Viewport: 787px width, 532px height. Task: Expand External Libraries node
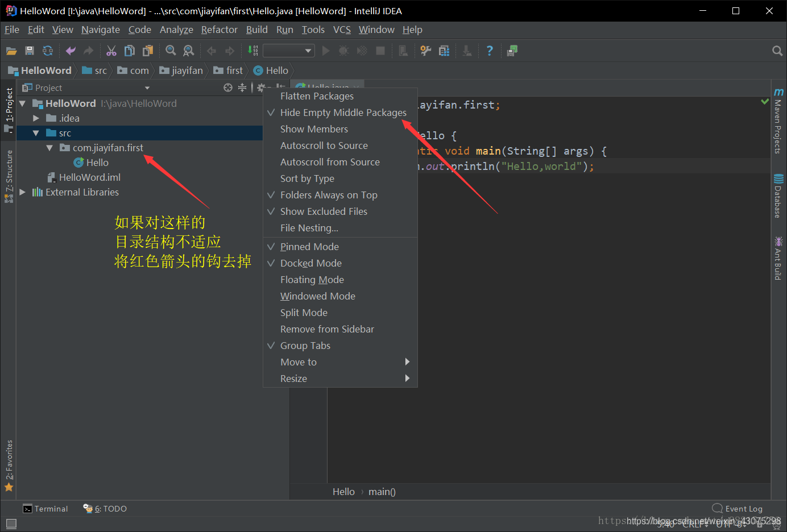tap(23, 192)
